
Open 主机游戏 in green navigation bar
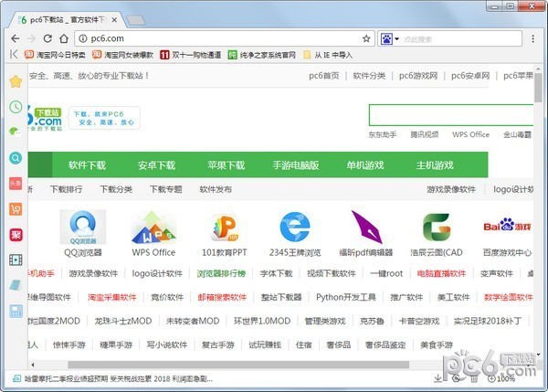435,165
